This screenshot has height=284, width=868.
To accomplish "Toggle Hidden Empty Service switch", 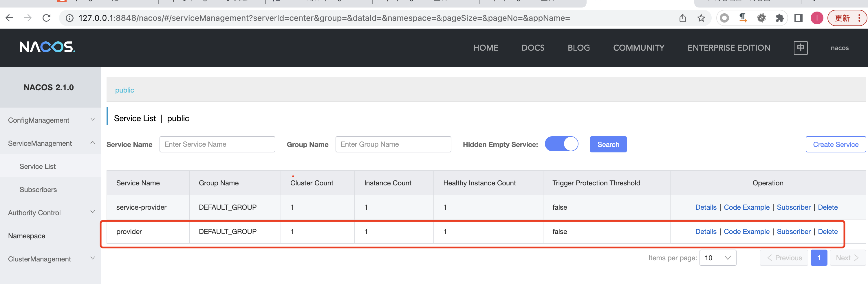I will (561, 144).
